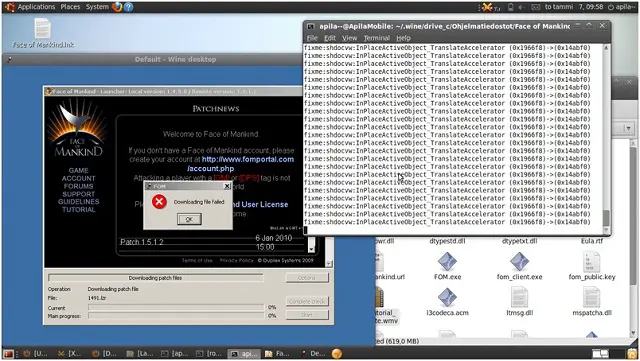640x361 pixels.
Task: Select the FOM.exe file icon
Action: [447, 265]
